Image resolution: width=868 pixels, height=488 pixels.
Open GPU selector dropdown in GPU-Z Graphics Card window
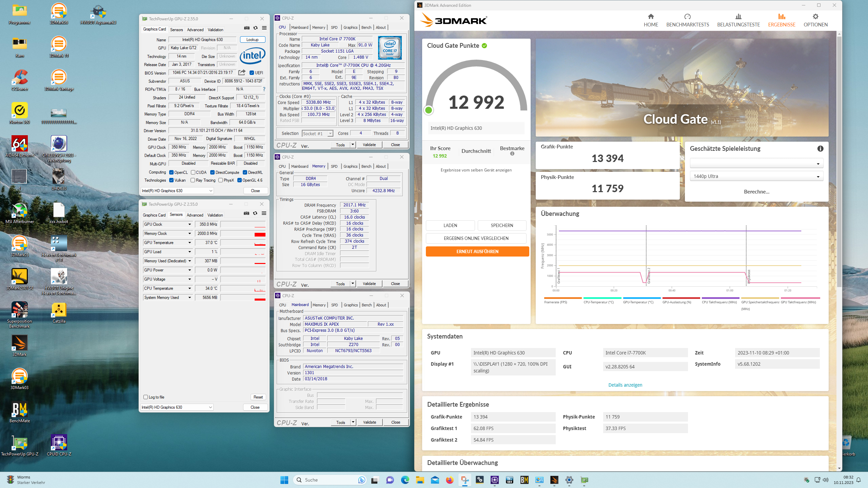coord(177,191)
